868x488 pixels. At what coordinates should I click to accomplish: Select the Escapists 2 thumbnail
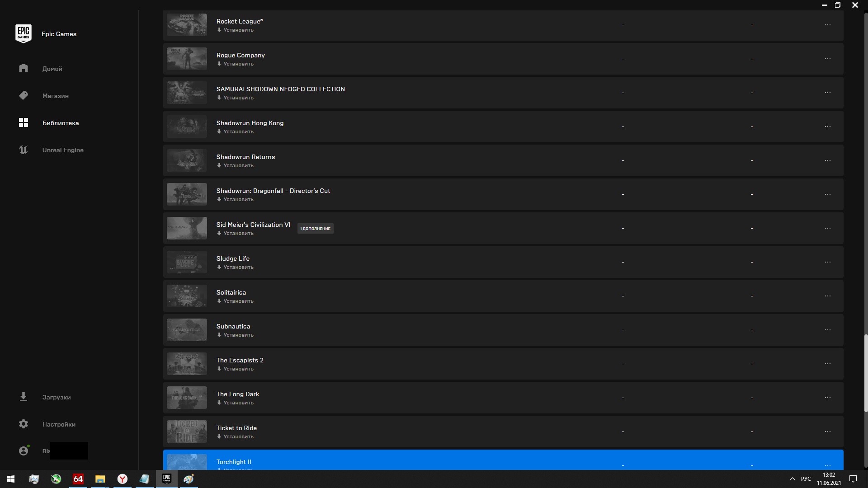click(187, 364)
